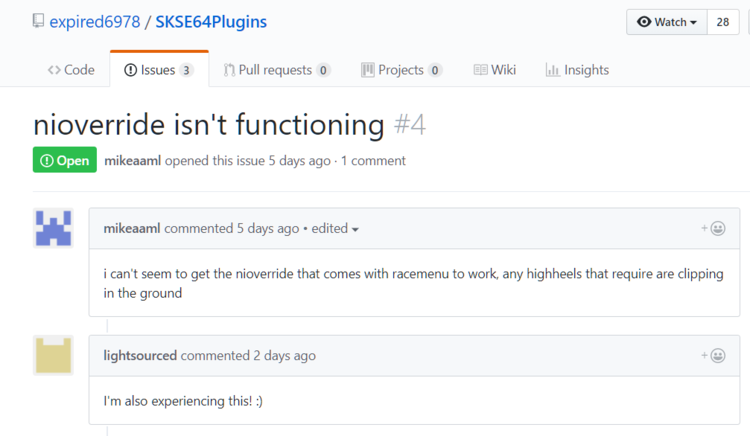Open lightsourced author profile link
The height and width of the screenshot is (436, 750).
tap(140, 356)
